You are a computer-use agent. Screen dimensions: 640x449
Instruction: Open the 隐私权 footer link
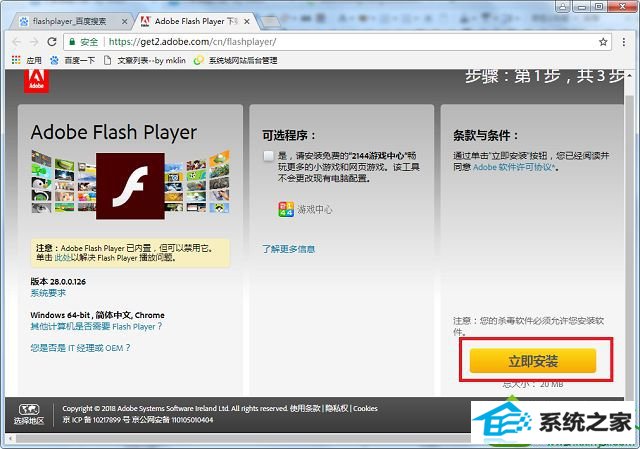coord(337,408)
